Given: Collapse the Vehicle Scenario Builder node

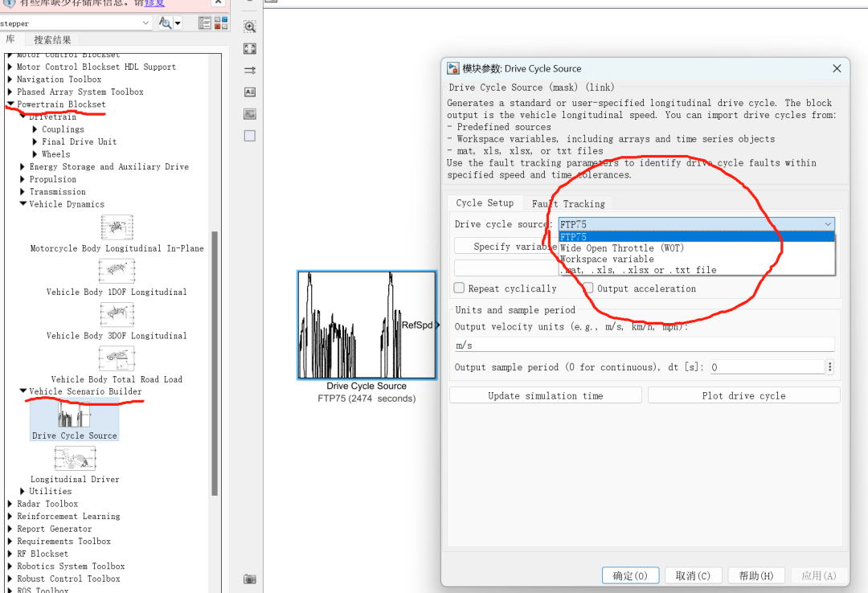Looking at the screenshot, I should (23, 391).
